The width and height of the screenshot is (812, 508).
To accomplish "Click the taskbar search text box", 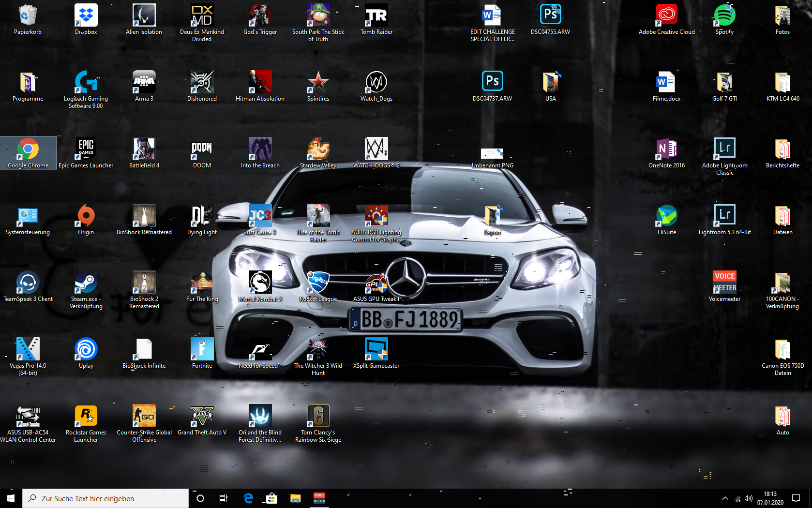I will point(105,498).
